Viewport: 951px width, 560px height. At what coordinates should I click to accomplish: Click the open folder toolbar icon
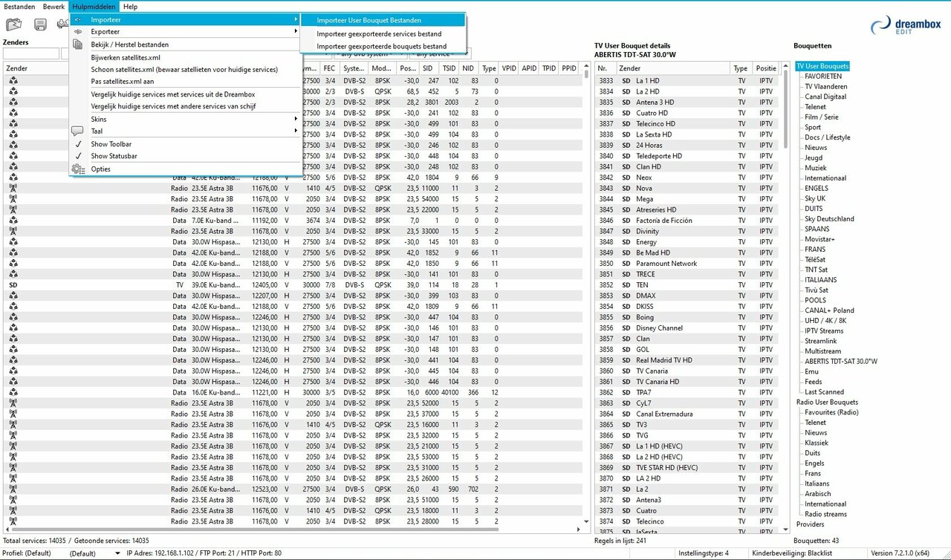click(x=14, y=25)
